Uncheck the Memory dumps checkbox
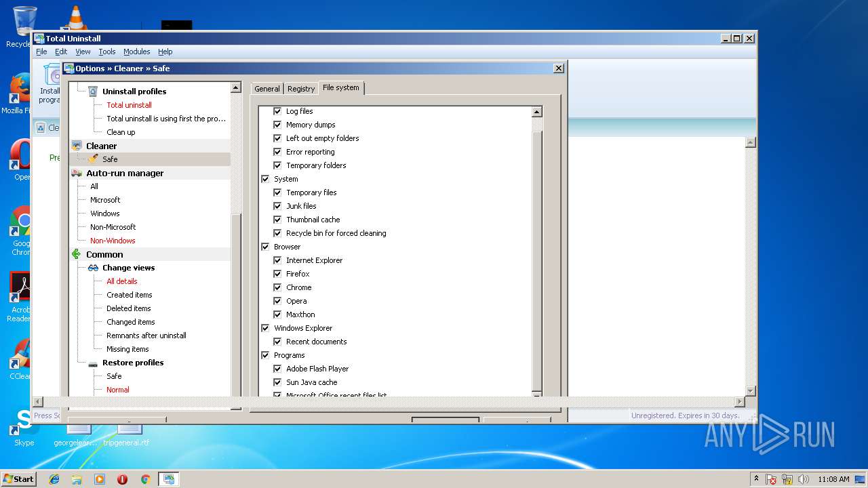868x488 pixels. [277, 125]
